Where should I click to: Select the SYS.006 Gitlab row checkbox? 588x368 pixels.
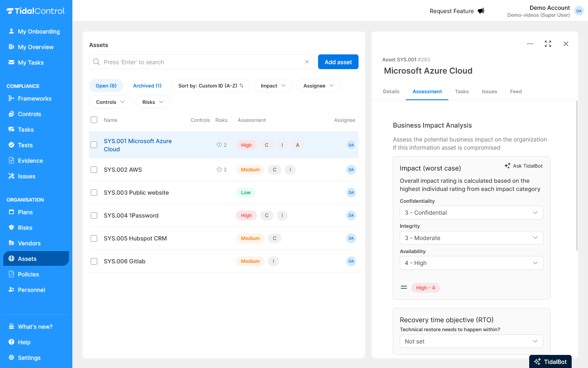tap(94, 261)
